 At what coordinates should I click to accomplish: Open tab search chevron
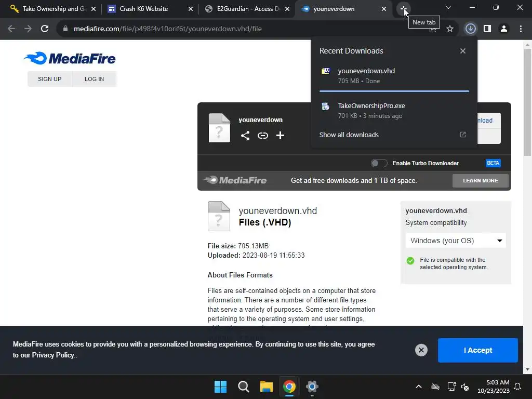(448, 7)
